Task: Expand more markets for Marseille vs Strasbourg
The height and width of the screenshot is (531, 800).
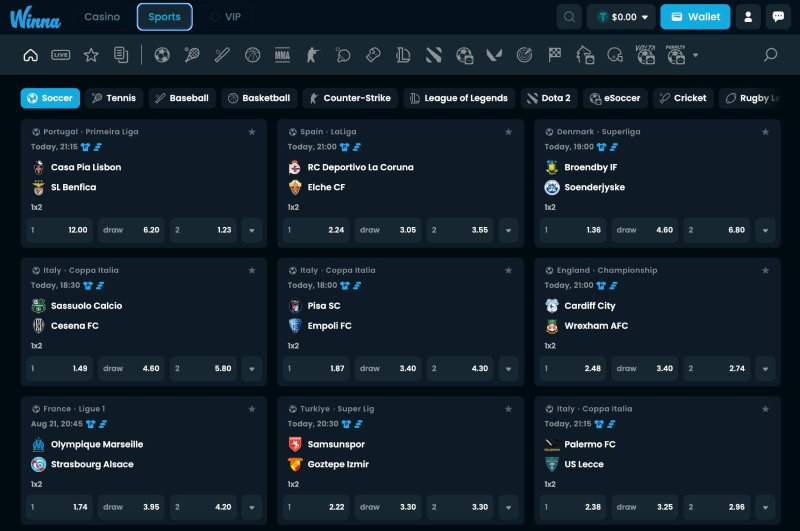Action: (x=252, y=507)
